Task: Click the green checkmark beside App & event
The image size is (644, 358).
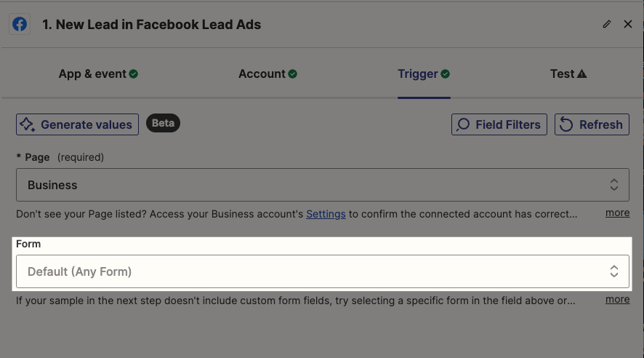Action: (134, 74)
